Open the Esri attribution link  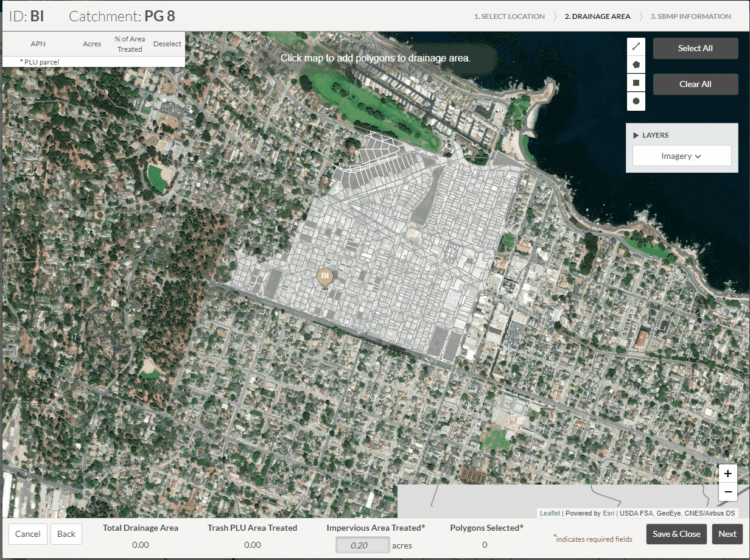tap(608, 513)
